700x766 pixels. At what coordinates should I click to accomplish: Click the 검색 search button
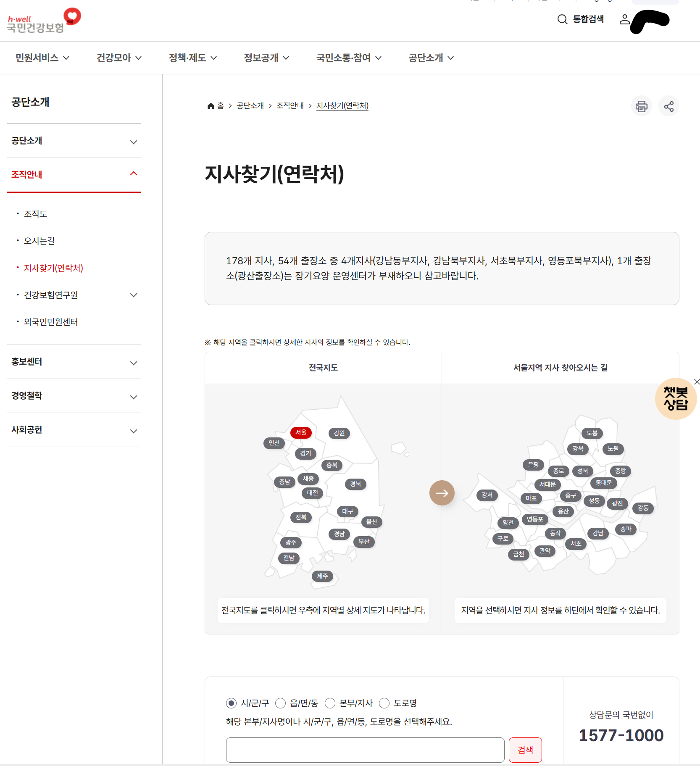coord(525,750)
